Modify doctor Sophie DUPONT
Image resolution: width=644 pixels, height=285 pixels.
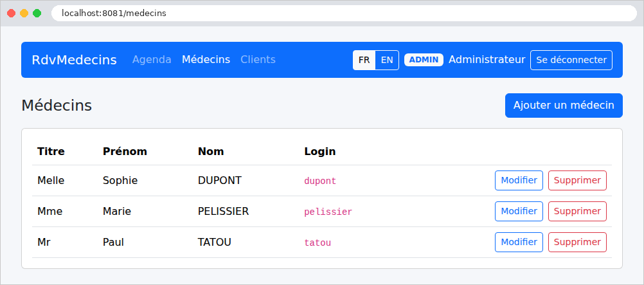[519, 180]
